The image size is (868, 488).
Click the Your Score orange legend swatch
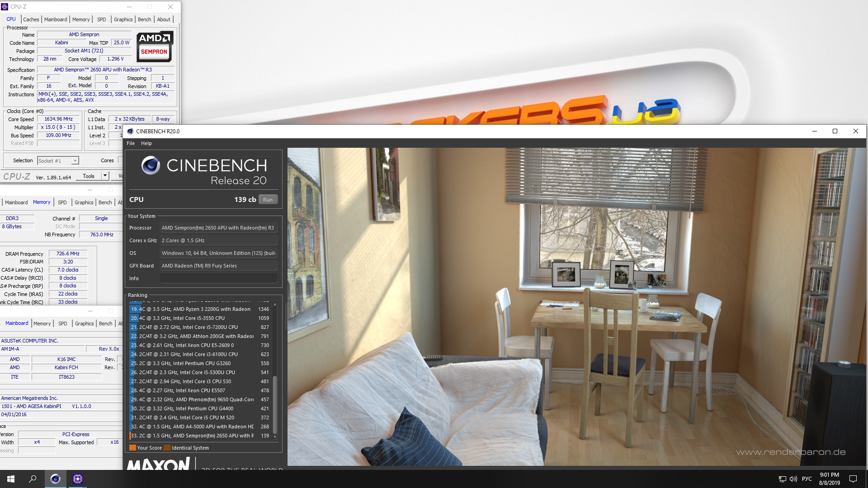click(132, 448)
